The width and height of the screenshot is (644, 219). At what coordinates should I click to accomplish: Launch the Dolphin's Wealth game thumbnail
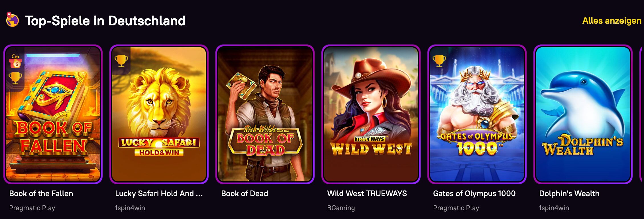583,114
